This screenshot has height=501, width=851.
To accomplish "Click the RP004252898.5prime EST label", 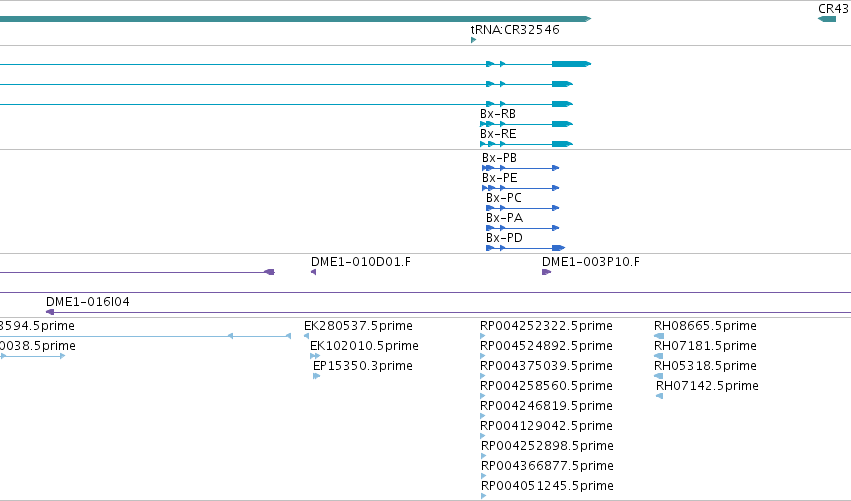I will coord(548,446).
